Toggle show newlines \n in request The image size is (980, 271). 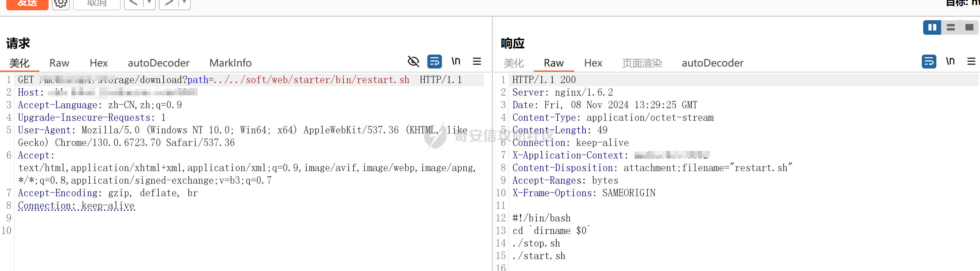(456, 61)
